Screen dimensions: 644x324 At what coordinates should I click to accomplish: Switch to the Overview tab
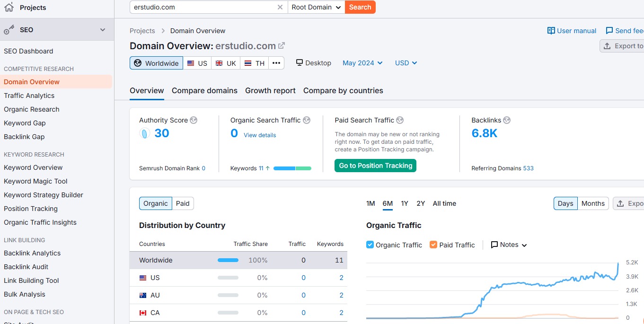click(147, 91)
